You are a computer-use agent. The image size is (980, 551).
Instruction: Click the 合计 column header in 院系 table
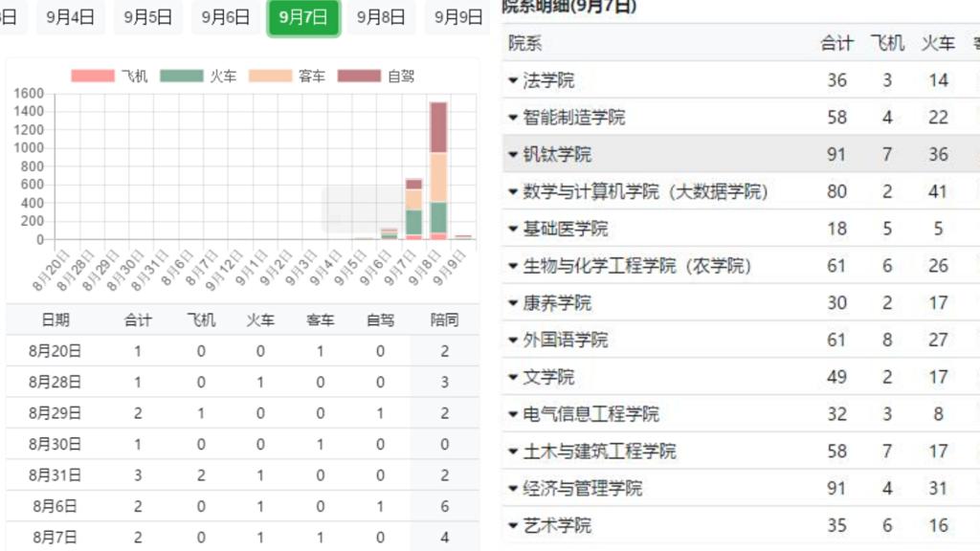(836, 43)
